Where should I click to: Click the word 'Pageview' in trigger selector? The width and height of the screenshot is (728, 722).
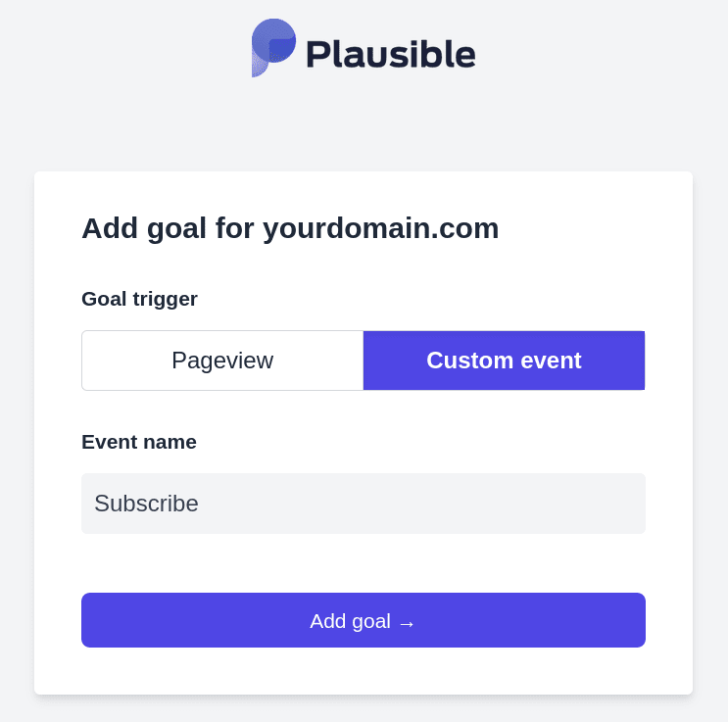(222, 361)
